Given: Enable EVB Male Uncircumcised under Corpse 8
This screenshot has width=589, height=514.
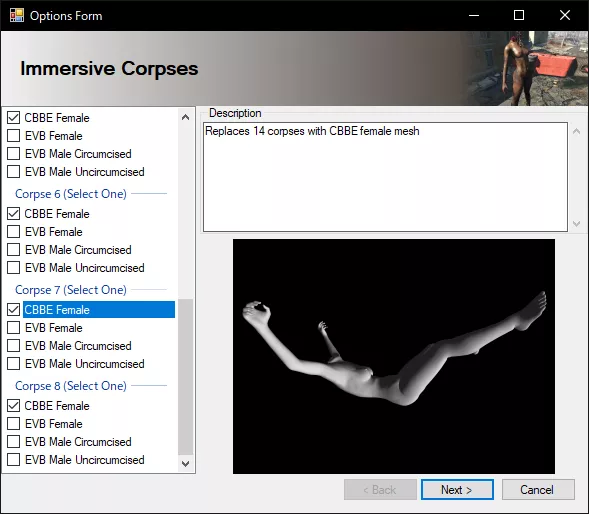Looking at the screenshot, I should point(14,460).
